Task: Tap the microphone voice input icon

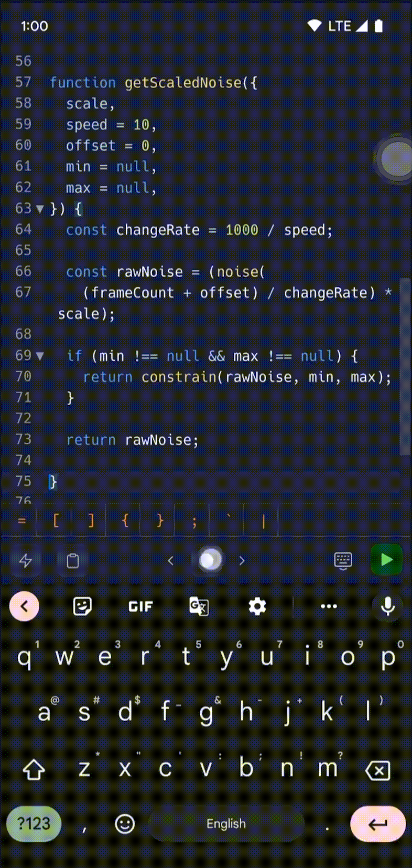Action: 388,606
